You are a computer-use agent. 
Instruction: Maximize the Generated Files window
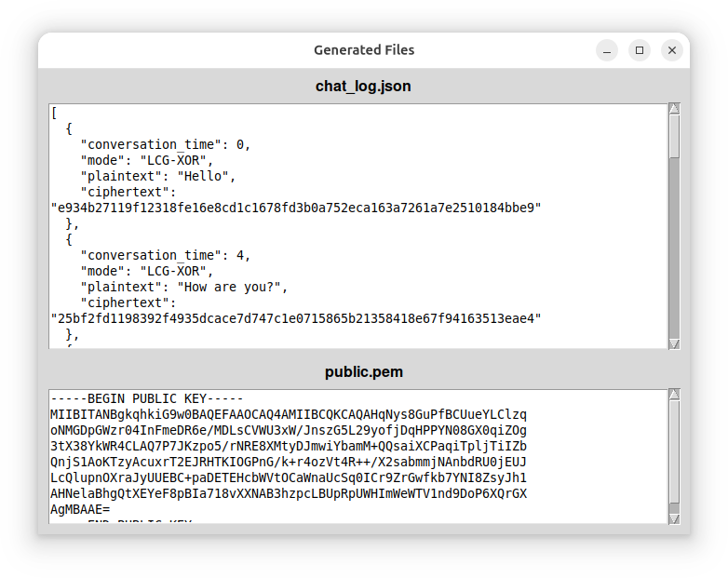(639, 50)
